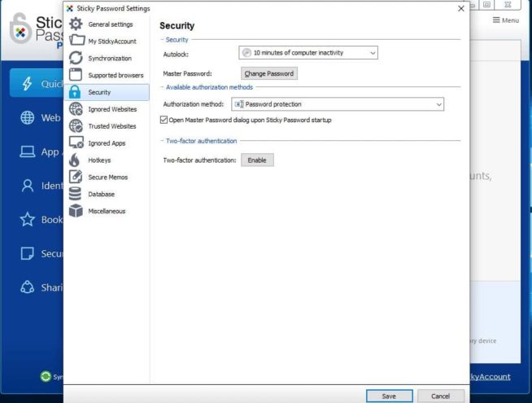
Task: Click the App laptop icon in main window
Action: pos(27,151)
